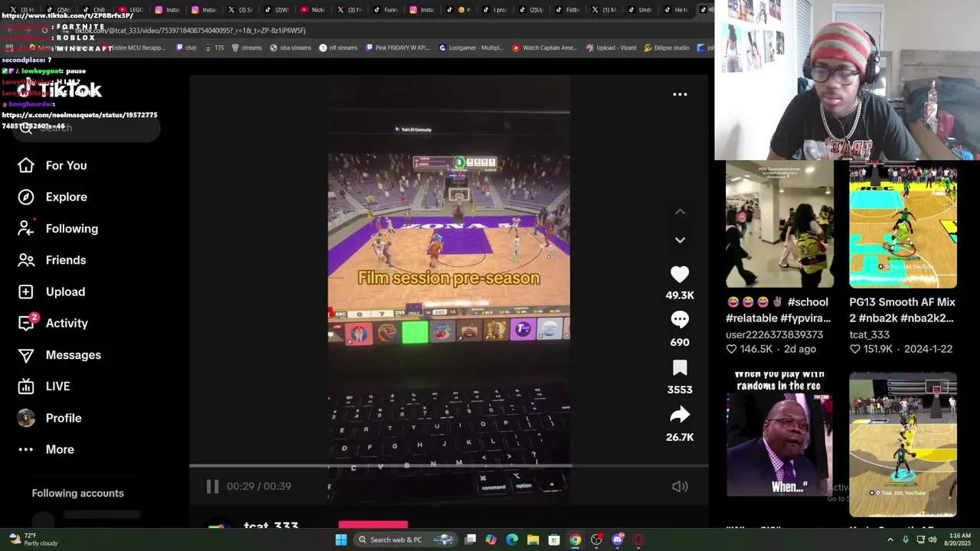
Task: Open user2226373839373 profile link
Action: coord(774,334)
